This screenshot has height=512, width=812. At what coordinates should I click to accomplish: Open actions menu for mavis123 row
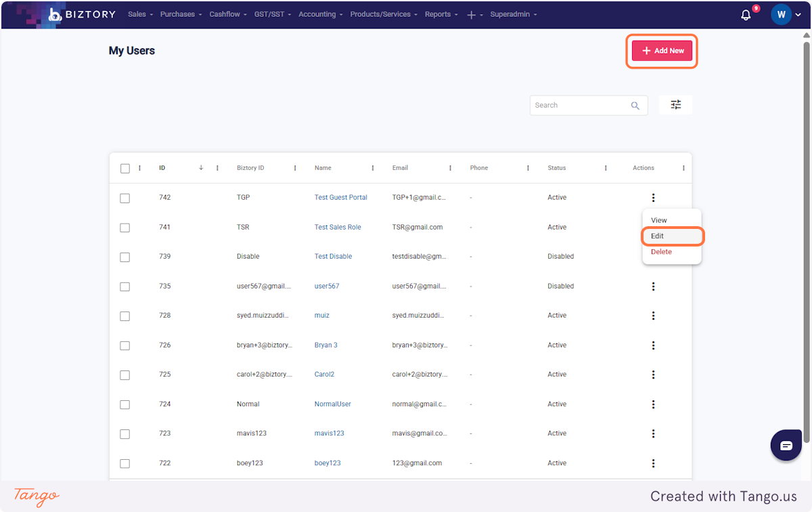(653, 433)
